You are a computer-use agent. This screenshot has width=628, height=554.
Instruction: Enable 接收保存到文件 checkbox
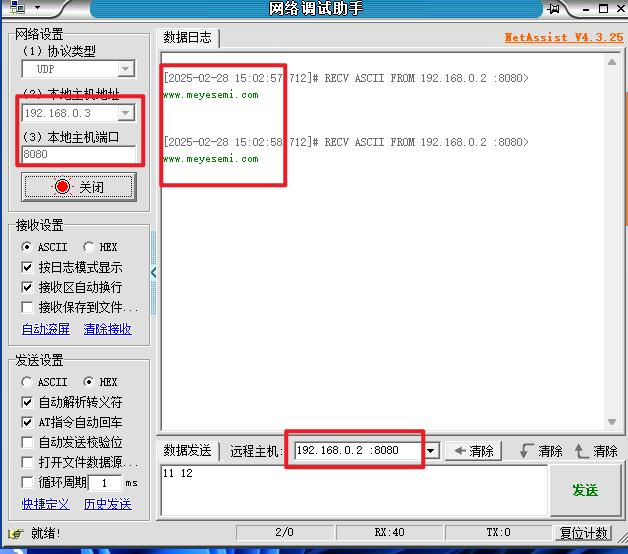27,307
